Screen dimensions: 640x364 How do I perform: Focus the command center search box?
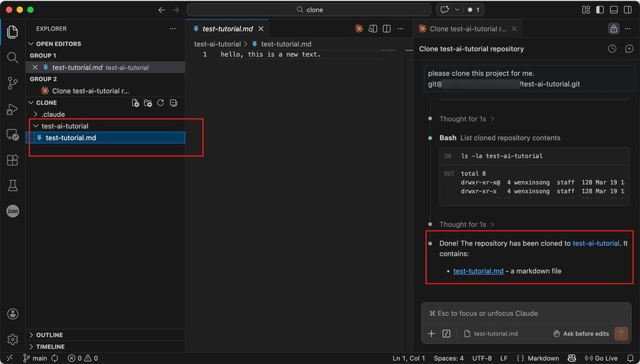click(x=309, y=10)
